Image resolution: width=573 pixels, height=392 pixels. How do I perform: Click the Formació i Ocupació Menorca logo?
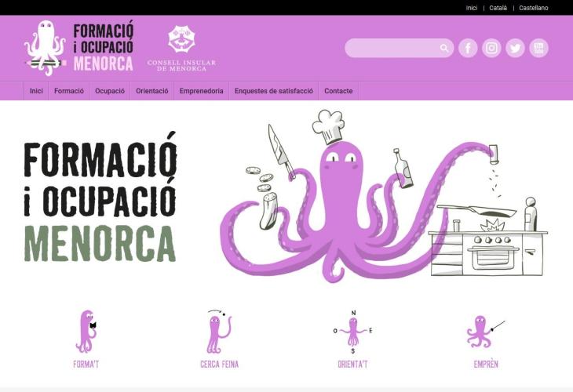coord(78,47)
